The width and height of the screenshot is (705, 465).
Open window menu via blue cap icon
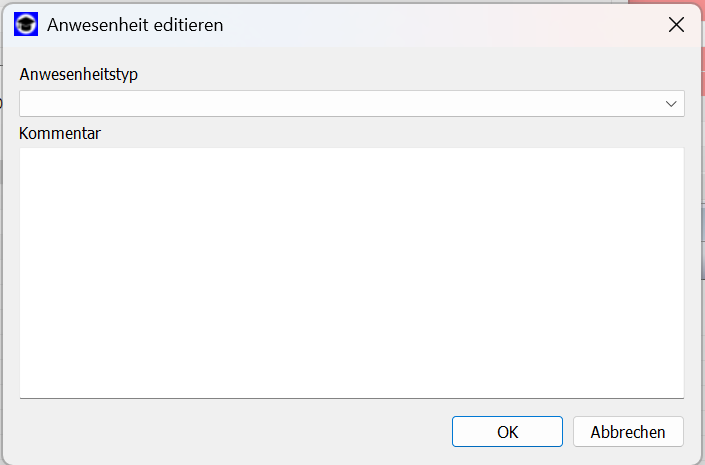(x=26, y=24)
